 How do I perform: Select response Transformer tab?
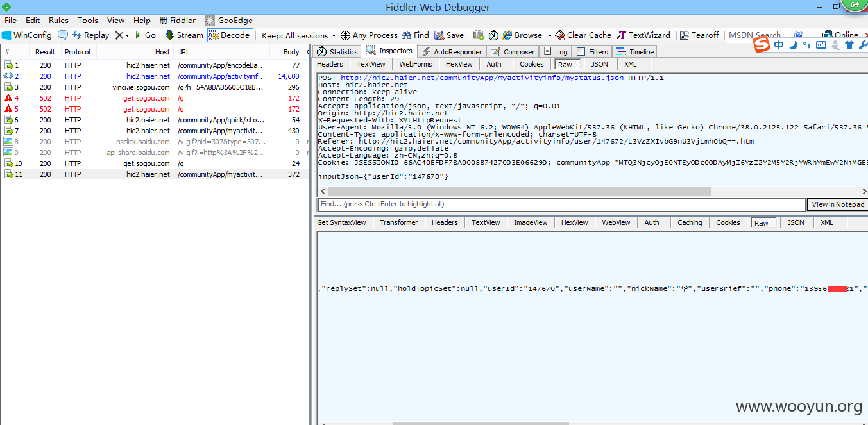point(398,222)
